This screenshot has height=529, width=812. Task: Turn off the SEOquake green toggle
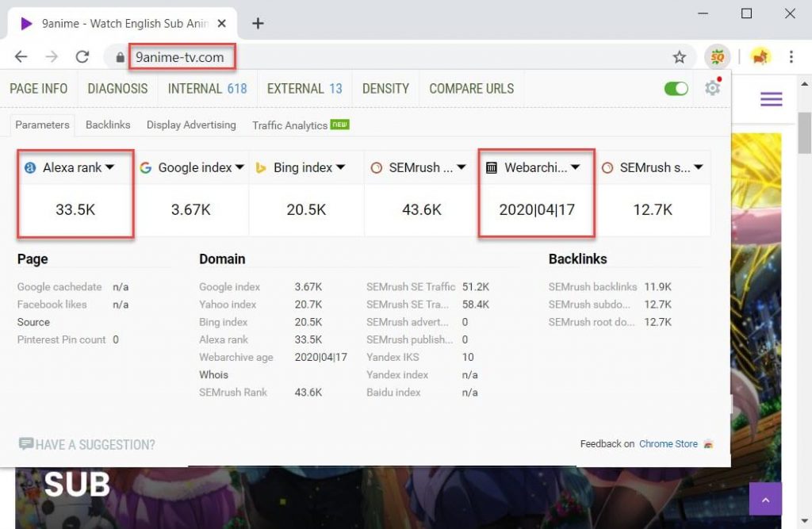click(x=676, y=89)
